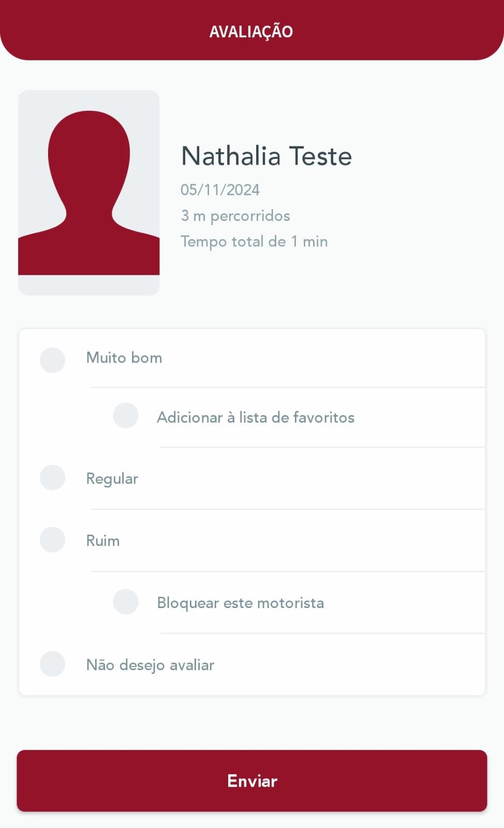Screen dimensions: 504x828
Task: Tap the AVALIAÇÃO header title
Action: pyautogui.click(x=251, y=32)
